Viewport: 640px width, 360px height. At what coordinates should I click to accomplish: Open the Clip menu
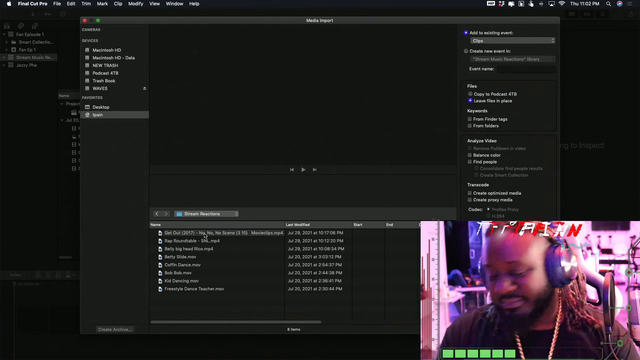(118, 4)
